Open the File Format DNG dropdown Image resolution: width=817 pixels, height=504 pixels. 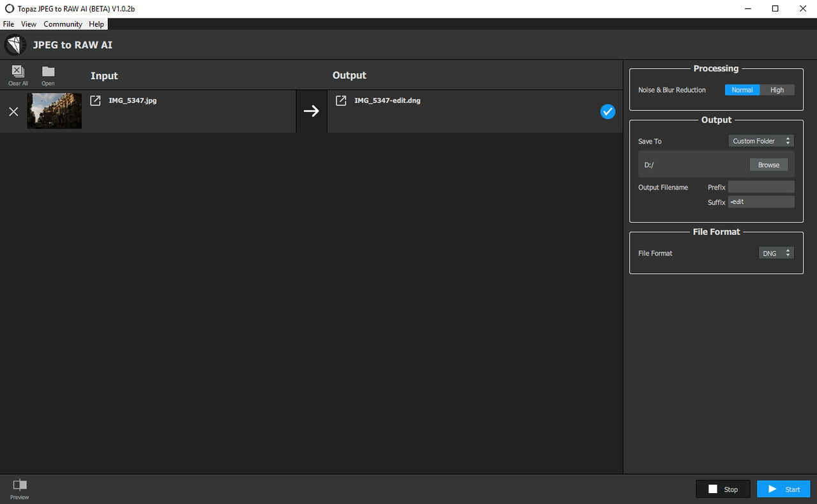tap(776, 253)
